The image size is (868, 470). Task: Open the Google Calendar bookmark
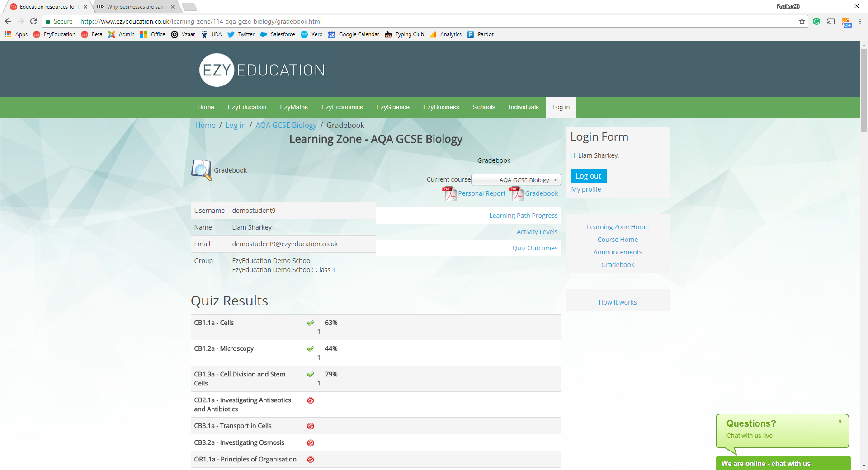tap(354, 34)
